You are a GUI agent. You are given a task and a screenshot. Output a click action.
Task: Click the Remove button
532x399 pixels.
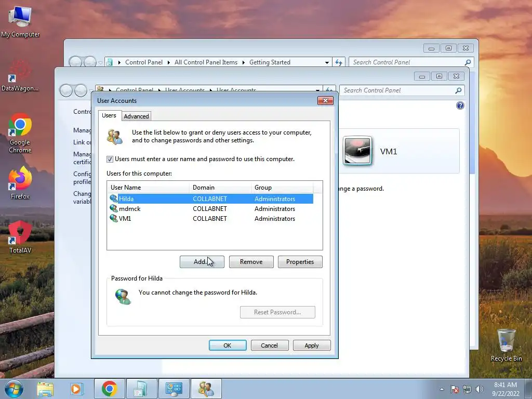click(x=251, y=262)
